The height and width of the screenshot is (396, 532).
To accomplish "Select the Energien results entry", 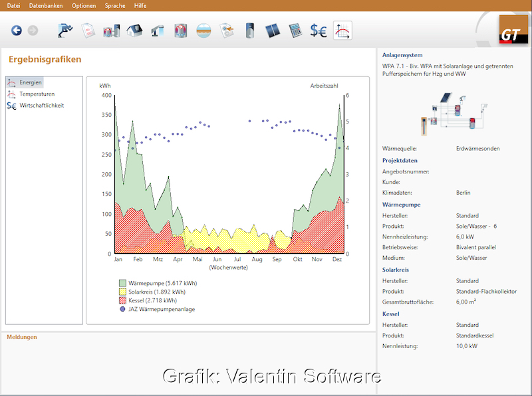I will (31, 82).
